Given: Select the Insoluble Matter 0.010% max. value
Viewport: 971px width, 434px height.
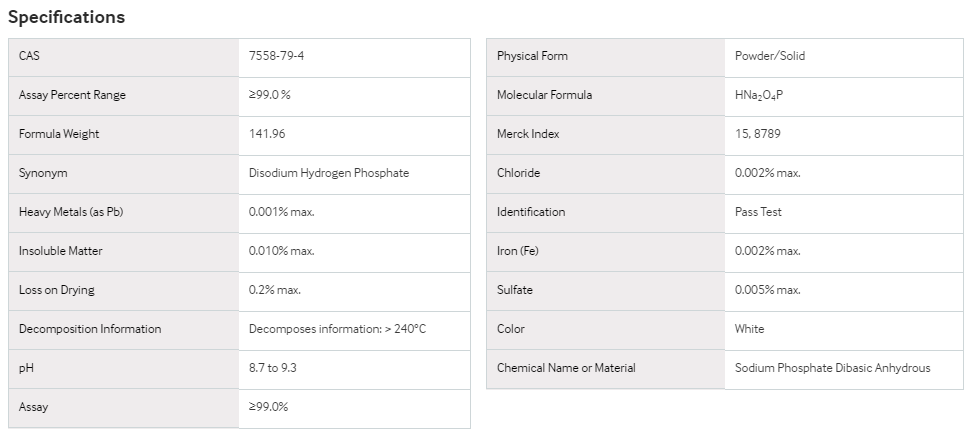Looking at the screenshot, I should 282,251.
